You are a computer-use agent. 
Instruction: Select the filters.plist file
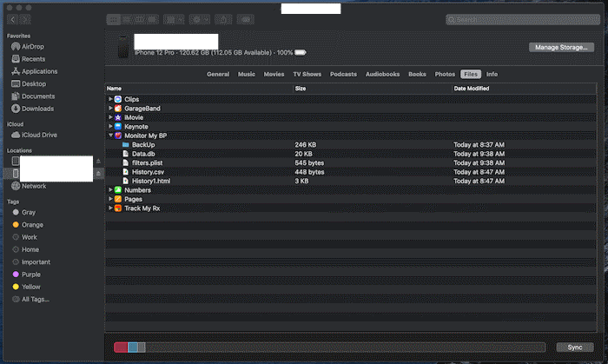point(351,162)
